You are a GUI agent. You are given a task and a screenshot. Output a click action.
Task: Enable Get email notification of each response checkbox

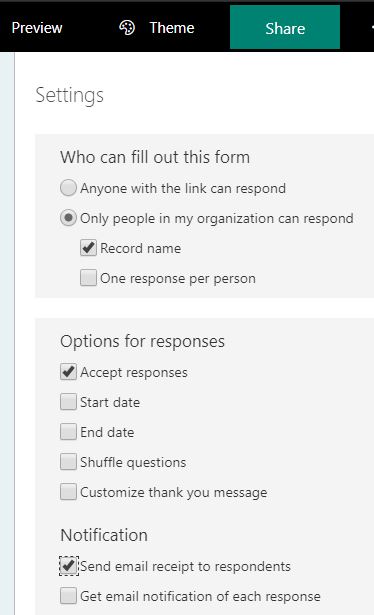point(68,596)
